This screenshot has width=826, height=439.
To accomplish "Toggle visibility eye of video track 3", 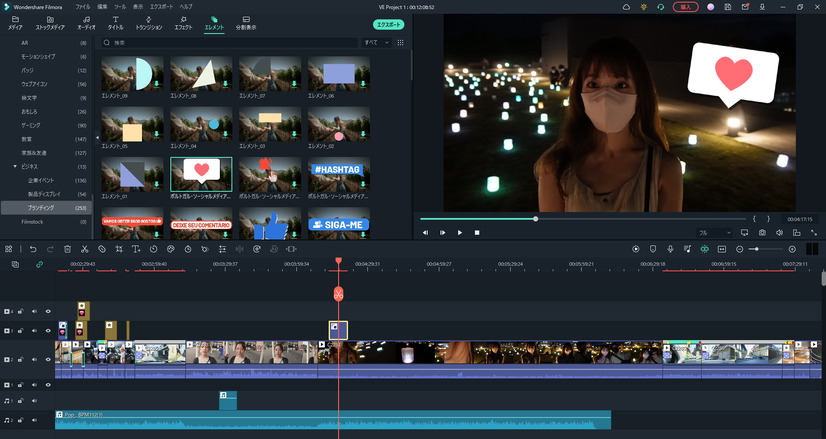I will (x=48, y=331).
